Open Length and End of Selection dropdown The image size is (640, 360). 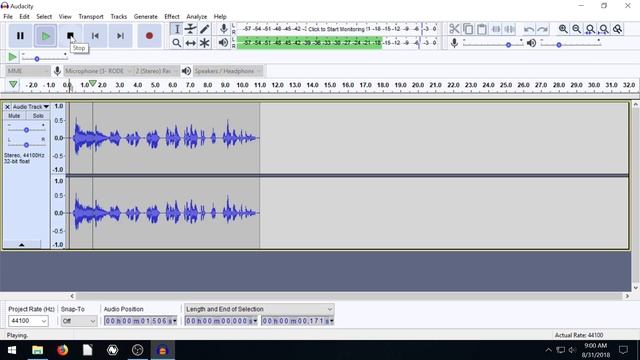tap(259, 309)
